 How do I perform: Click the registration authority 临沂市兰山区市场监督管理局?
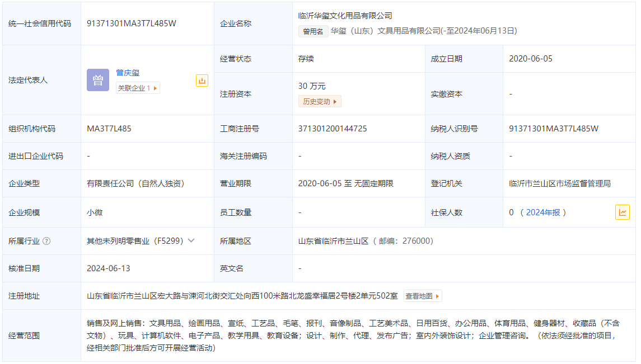559,183
